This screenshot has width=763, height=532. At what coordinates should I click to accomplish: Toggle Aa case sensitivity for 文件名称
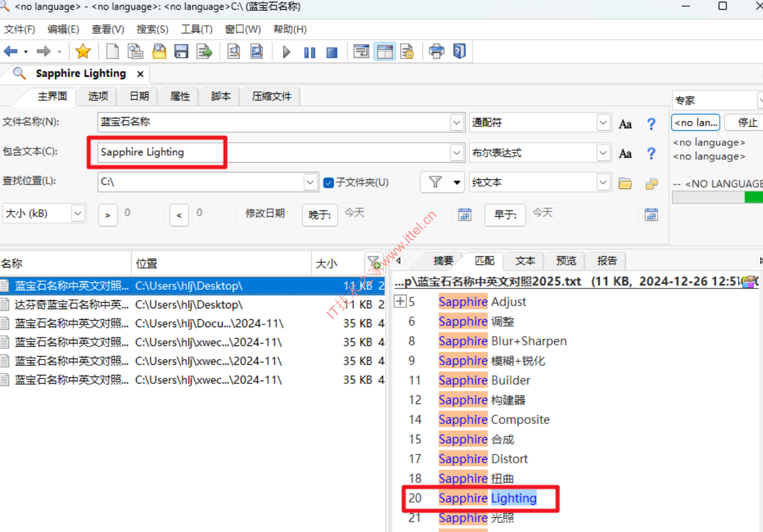tap(625, 123)
